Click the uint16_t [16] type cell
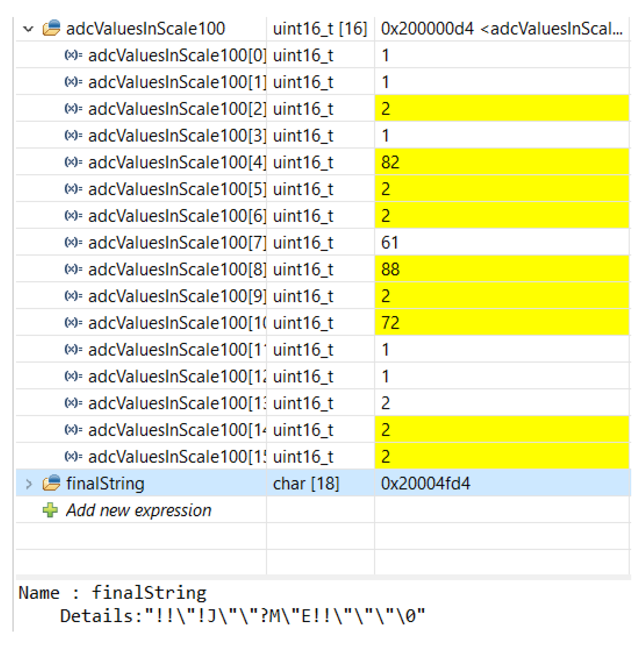The image size is (644, 646). 320,29
